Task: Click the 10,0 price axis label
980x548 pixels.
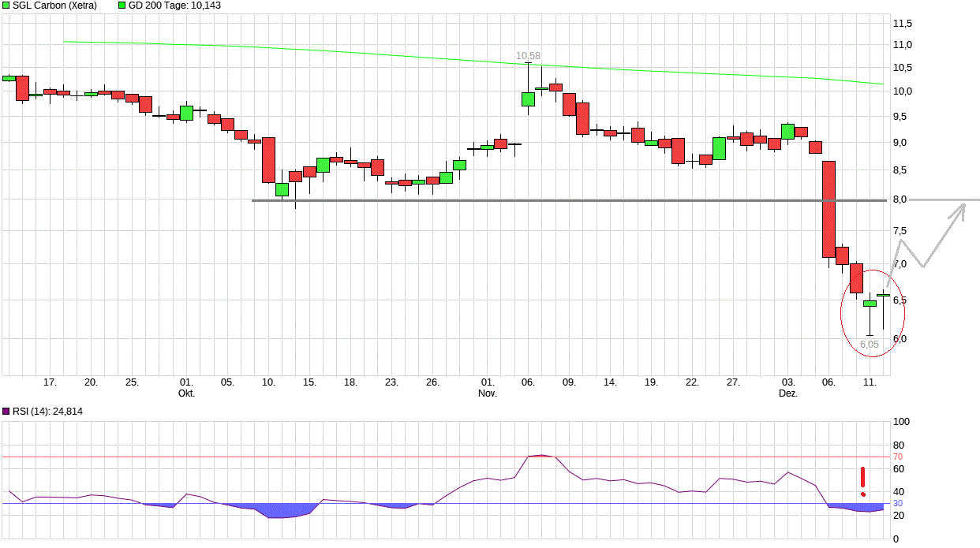Action: click(x=902, y=91)
